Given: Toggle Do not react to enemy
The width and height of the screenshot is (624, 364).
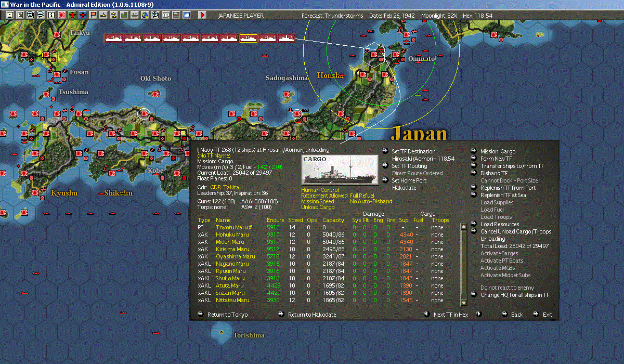Looking at the screenshot, I should 507,288.
